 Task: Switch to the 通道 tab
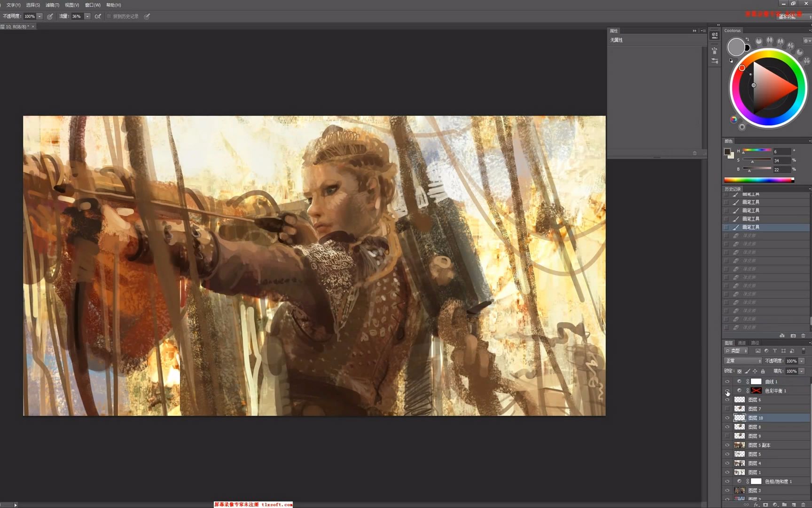coord(742,343)
